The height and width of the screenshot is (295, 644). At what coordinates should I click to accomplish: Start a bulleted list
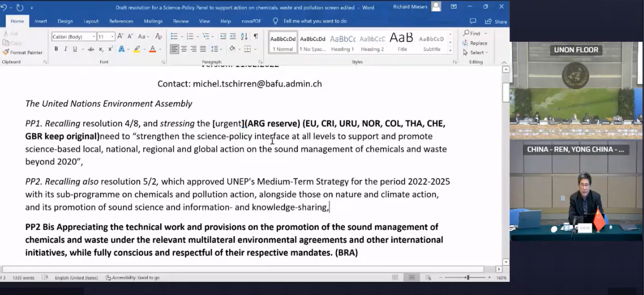175,37
